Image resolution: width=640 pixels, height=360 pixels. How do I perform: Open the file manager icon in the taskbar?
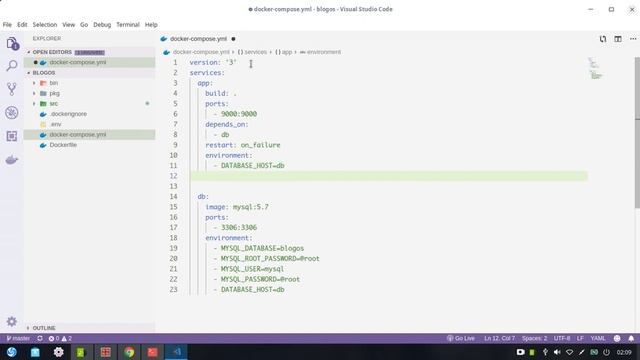coord(35,352)
